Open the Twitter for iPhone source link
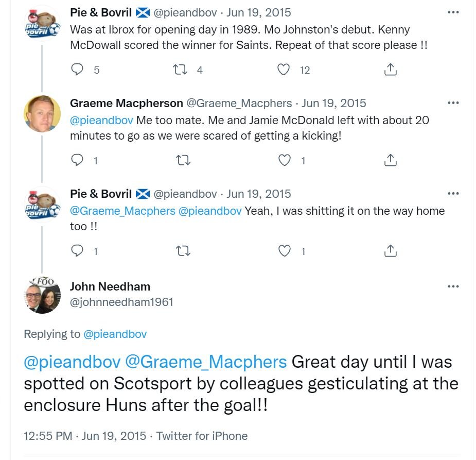This screenshot has height=460, width=476. pos(202,436)
